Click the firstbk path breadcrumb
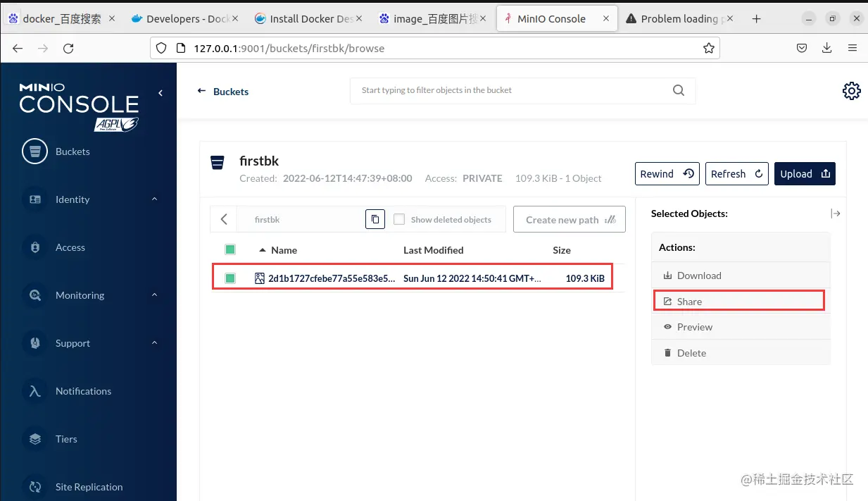This screenshot has width=868, height=501. 267,220
